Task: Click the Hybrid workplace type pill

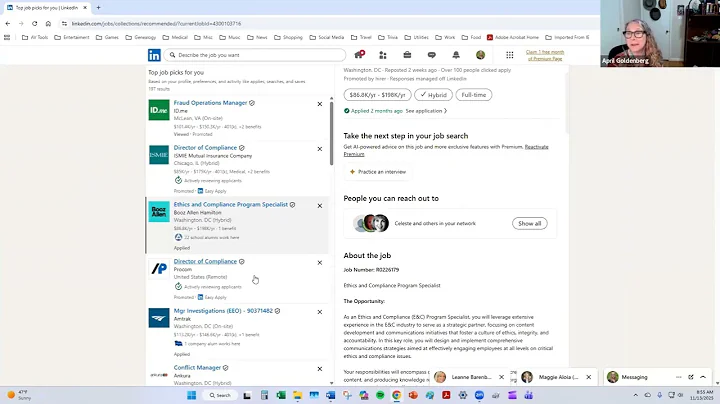Action: [x=433, y=95]
